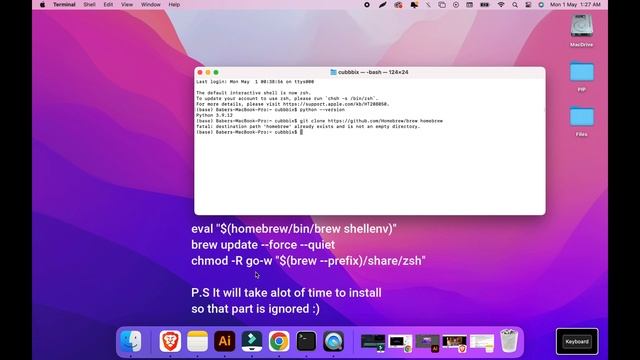Viewport: 640px width, 360px height.
Task: Click the record circle menu bar icon
Action: click(367, 5)
